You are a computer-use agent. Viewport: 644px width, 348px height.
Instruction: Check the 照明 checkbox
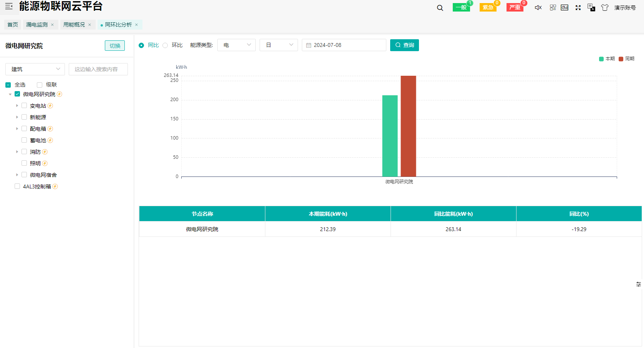[24, 163]
